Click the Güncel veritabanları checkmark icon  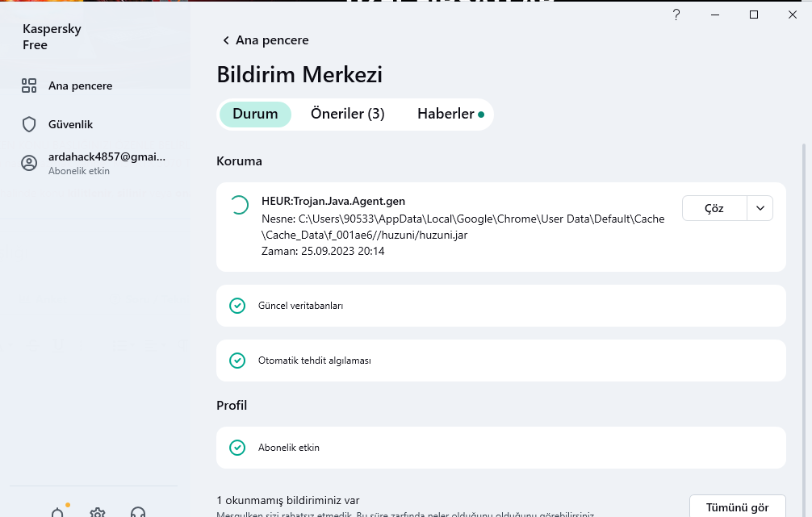pos(237,306)
